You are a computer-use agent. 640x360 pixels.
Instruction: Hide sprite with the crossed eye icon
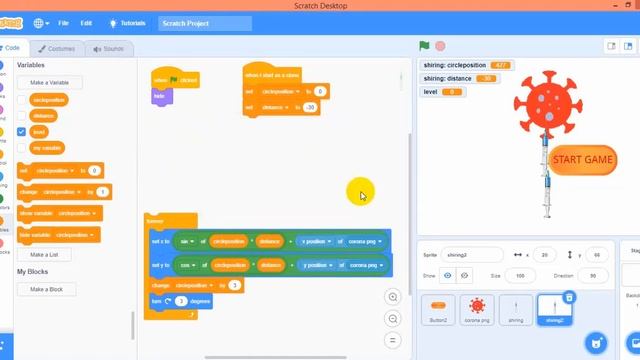464,276
